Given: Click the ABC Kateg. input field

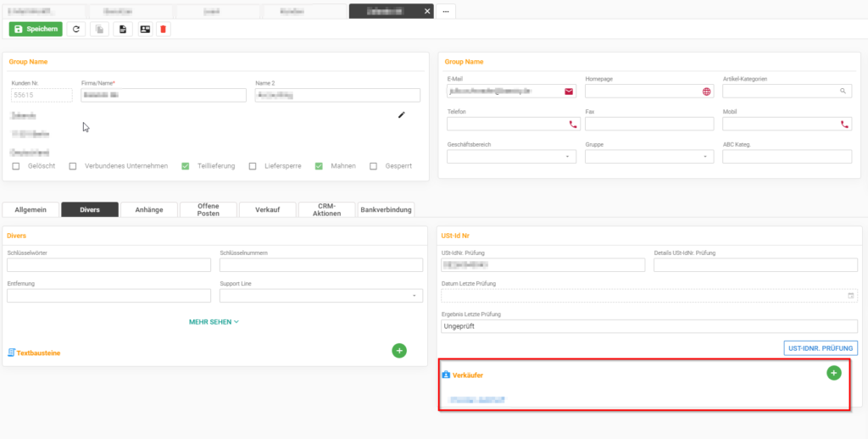Looking at the screenshot, I should (787, 157).
